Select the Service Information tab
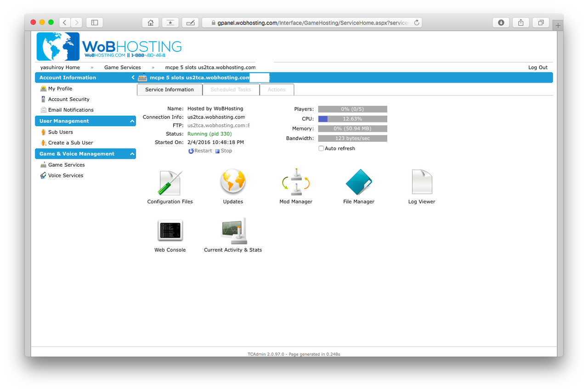Screen dimensions: 588x392 click(x=170, y=90)
